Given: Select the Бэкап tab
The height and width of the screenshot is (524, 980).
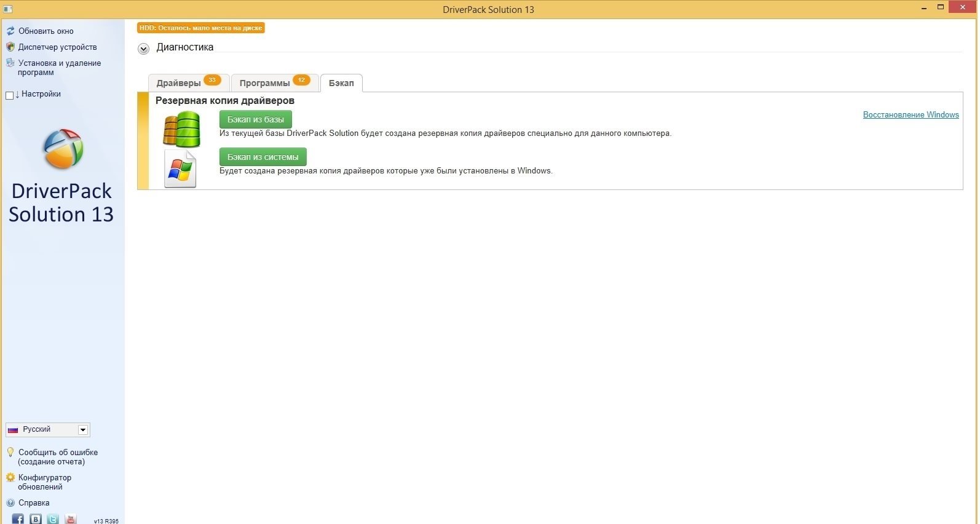Looking at the screenshot, I should (341, 82).
